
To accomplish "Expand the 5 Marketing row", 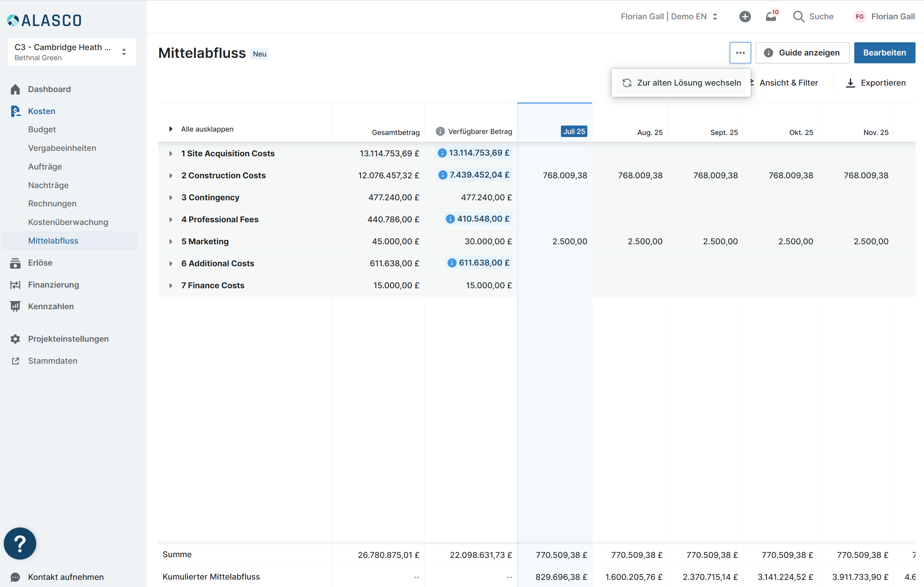I will pyautogui.click(x=171, y=242).
